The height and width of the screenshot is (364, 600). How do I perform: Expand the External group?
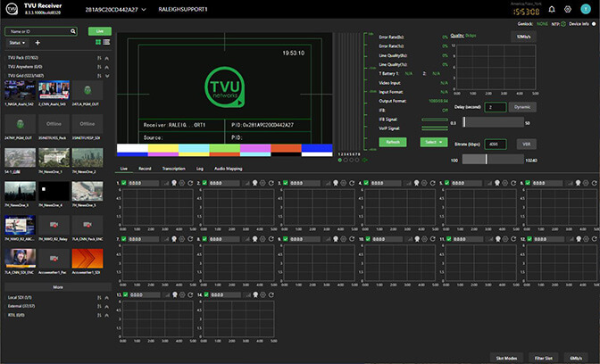point(107,306)
